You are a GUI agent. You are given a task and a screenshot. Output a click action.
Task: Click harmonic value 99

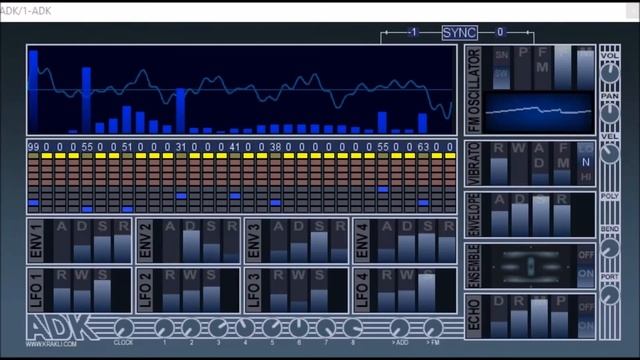click(x=33, y=147)
